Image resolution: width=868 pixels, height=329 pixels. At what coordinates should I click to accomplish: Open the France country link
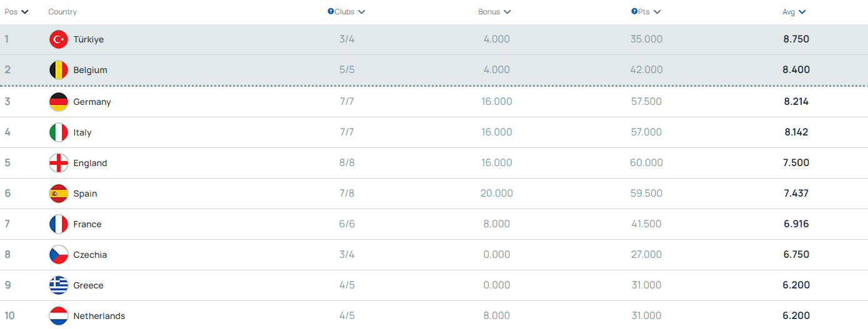tap(87, 224)
